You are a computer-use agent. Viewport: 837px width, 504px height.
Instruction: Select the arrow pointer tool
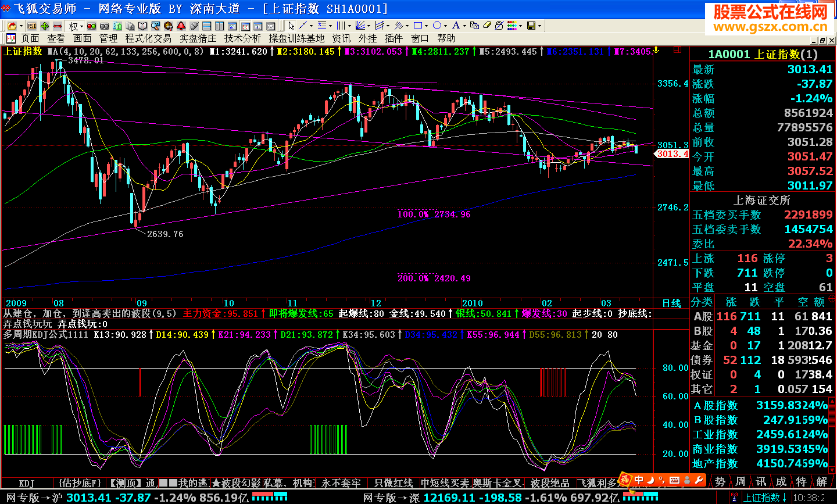(291, 26)
